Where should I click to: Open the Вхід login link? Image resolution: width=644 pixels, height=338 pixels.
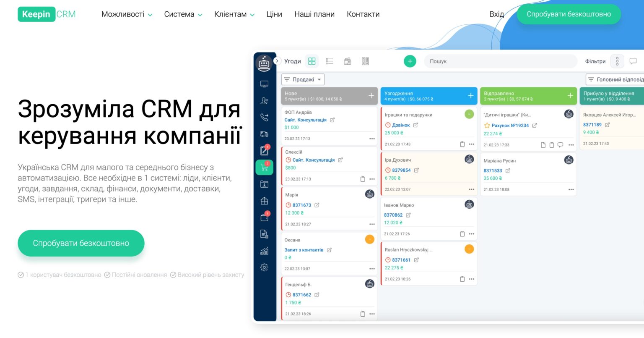pyautogui.click(x=496, y=14)
